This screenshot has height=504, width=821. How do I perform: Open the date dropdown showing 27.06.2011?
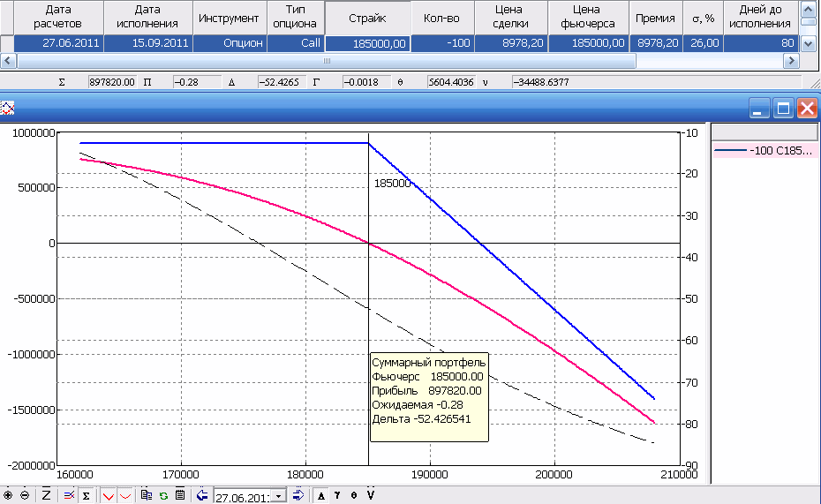coord(281,496)
